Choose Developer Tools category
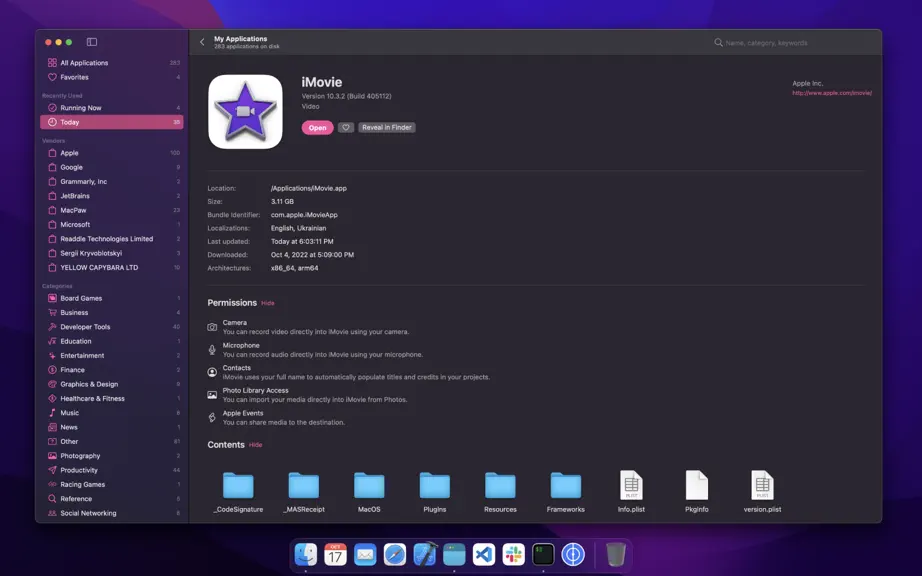The width and height of the screenshot is (922, 576). pos(112,327)
